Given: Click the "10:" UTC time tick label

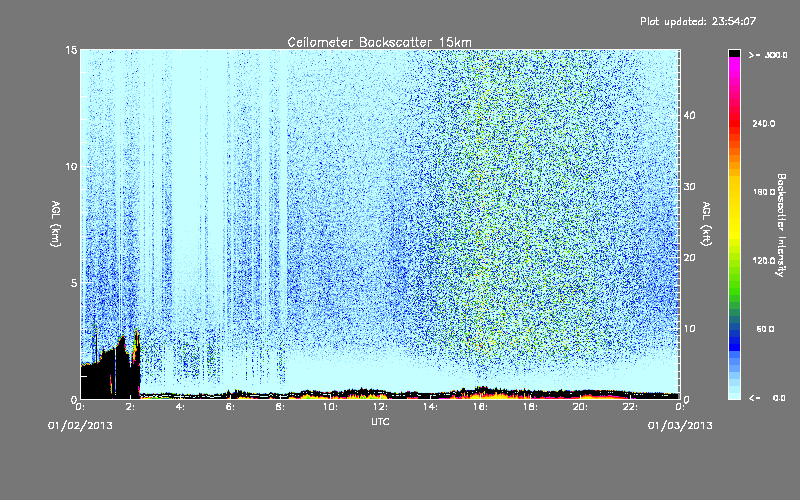Looking at the screenshot, I should click(330, 407).
